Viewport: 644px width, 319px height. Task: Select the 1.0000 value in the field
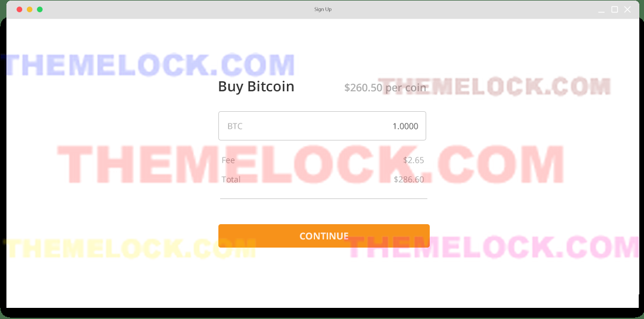[405, 126]
